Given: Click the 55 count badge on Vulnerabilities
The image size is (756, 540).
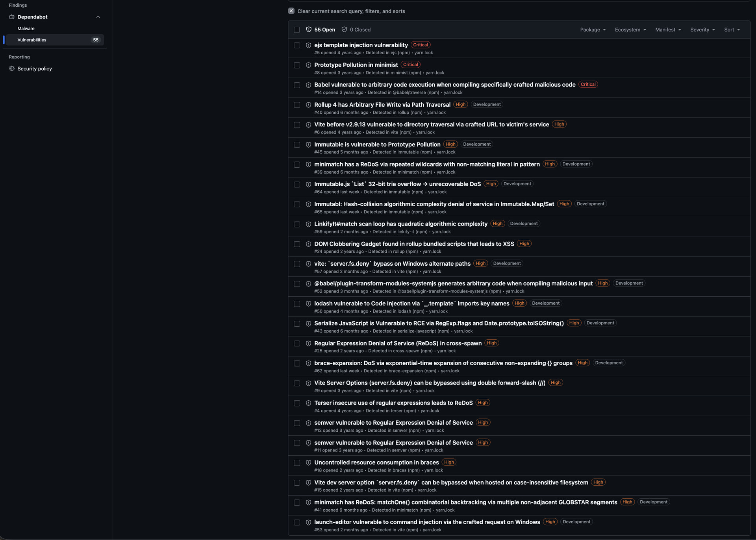Looking at the screenshot, I should click(96, 40).
